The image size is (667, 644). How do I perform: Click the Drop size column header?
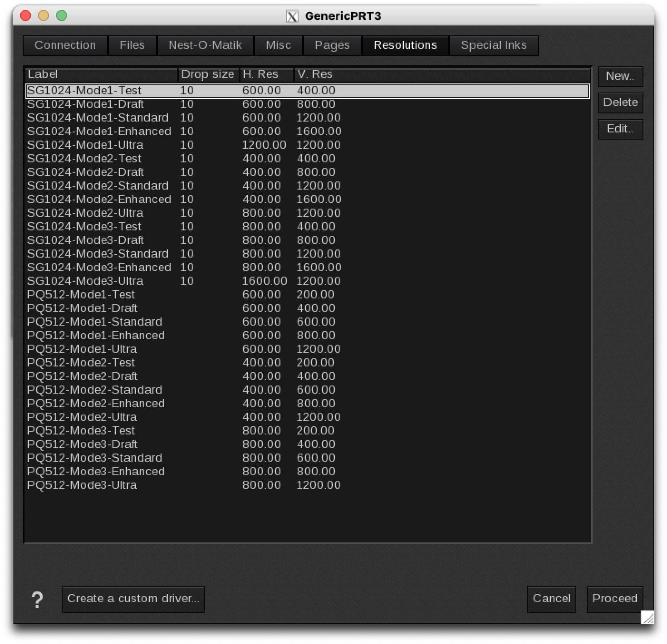208,74
